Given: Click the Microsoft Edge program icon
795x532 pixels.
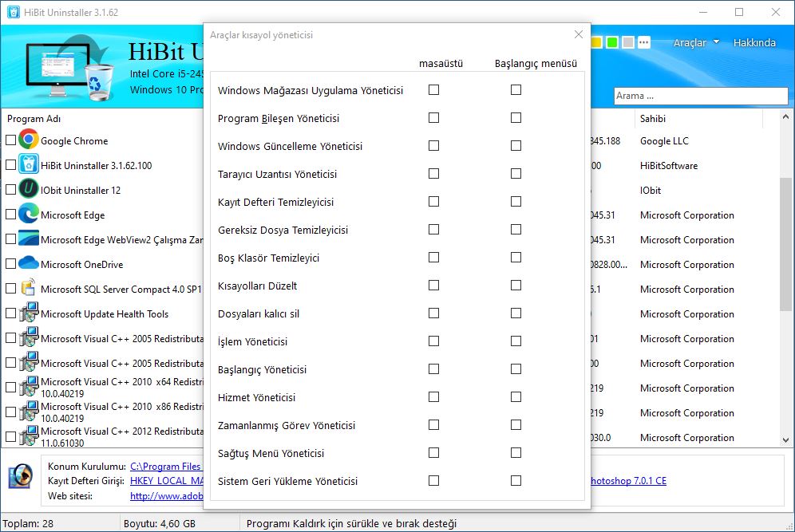Looking at the screenshot, I should [29, 214].
